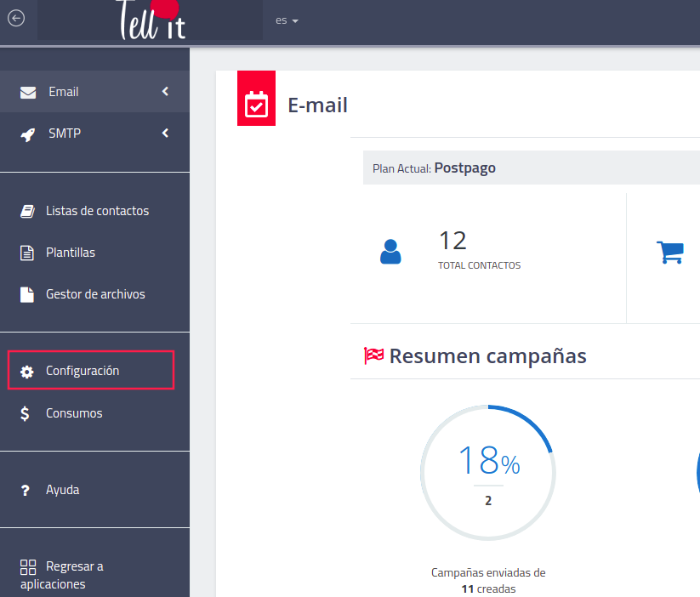Click the Configuración gear icon
Screen dimensions: 700x597
click(26, 372)
